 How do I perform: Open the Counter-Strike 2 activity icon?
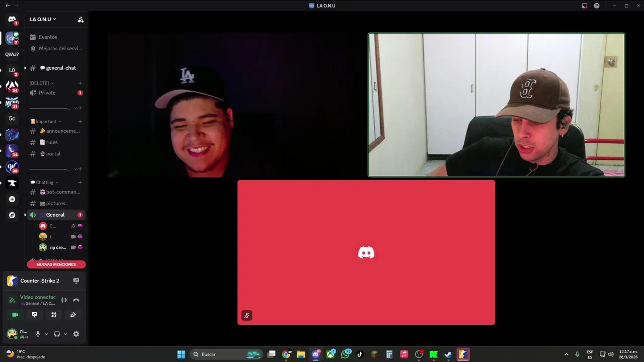[12, 281]
